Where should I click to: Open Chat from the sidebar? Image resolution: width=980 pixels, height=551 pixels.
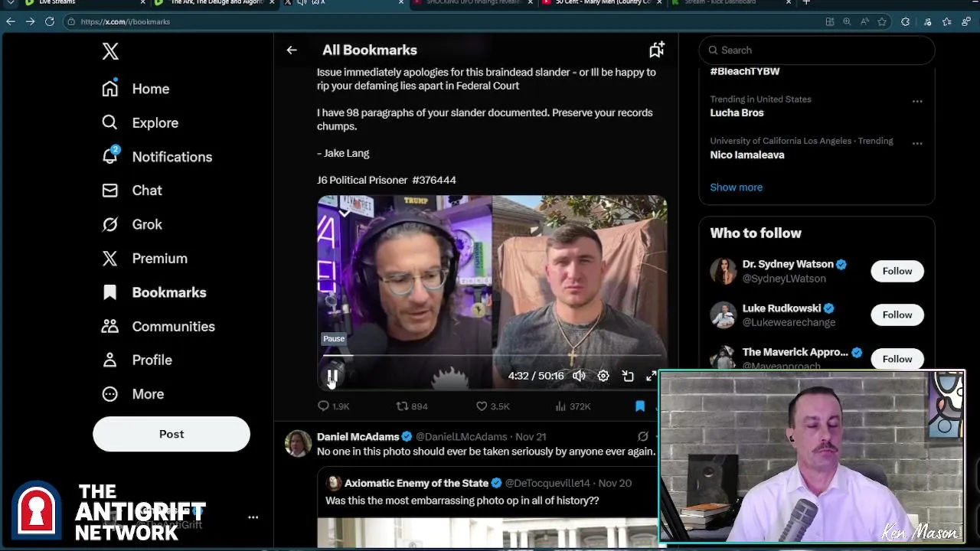pyautogui.click(x=132, y=191)
